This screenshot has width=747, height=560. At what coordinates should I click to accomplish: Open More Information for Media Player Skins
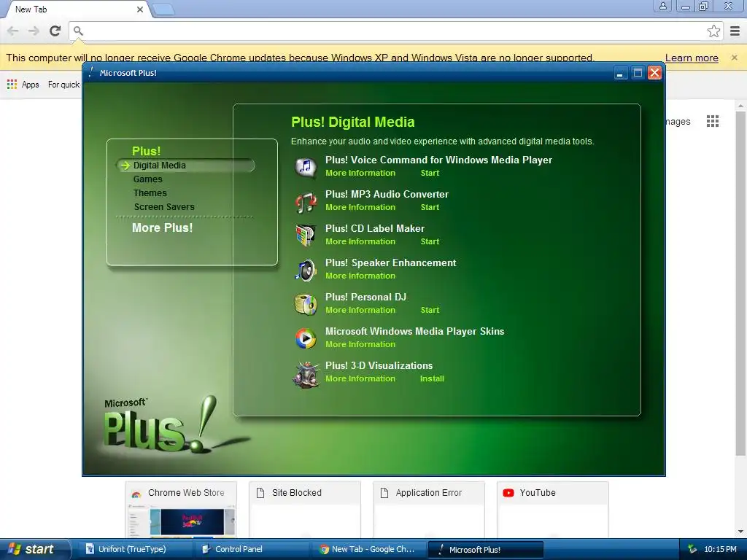[360, 344]
